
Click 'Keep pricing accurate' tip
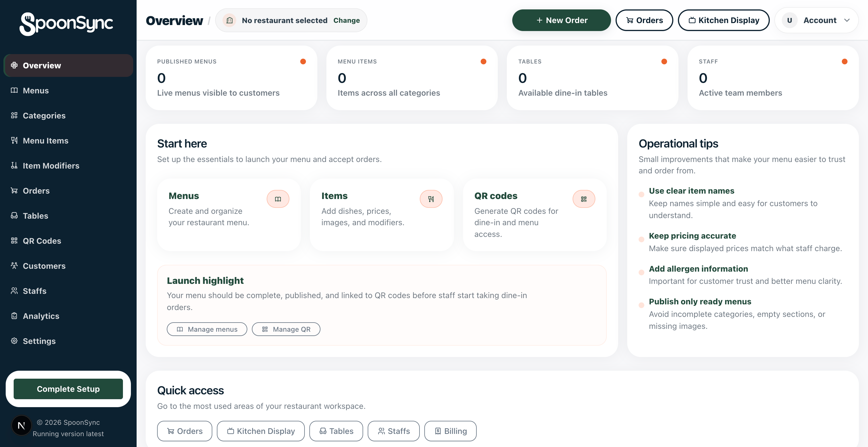(x=692, y=236)
